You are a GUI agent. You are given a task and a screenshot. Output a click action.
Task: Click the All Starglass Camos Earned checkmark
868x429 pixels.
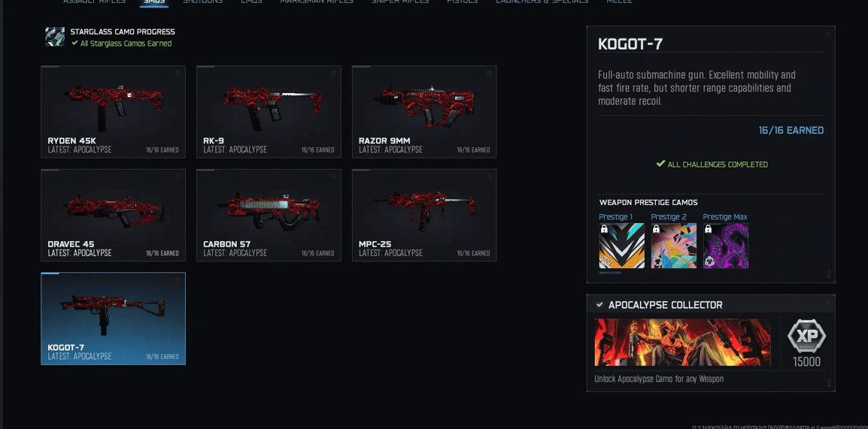pos(74,43)
